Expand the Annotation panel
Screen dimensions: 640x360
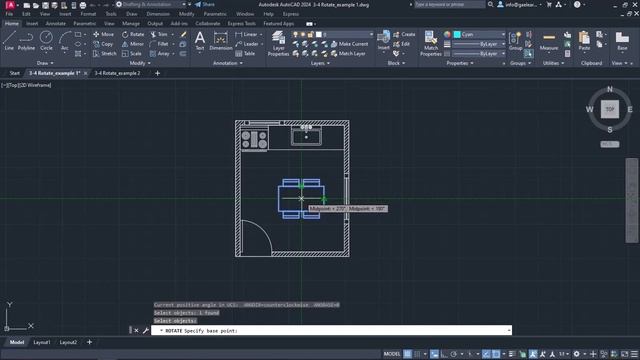tap(228, 63)
